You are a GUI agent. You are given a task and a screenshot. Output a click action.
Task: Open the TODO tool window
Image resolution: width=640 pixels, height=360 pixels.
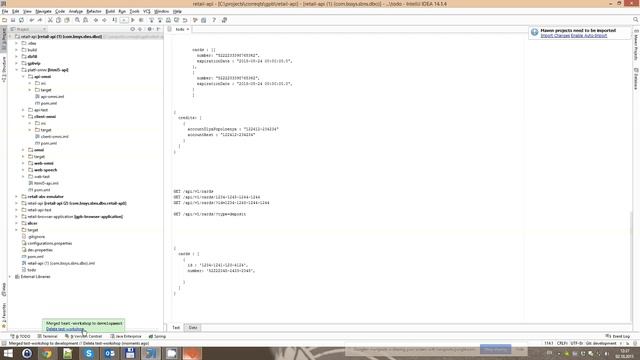coord(20,336)
